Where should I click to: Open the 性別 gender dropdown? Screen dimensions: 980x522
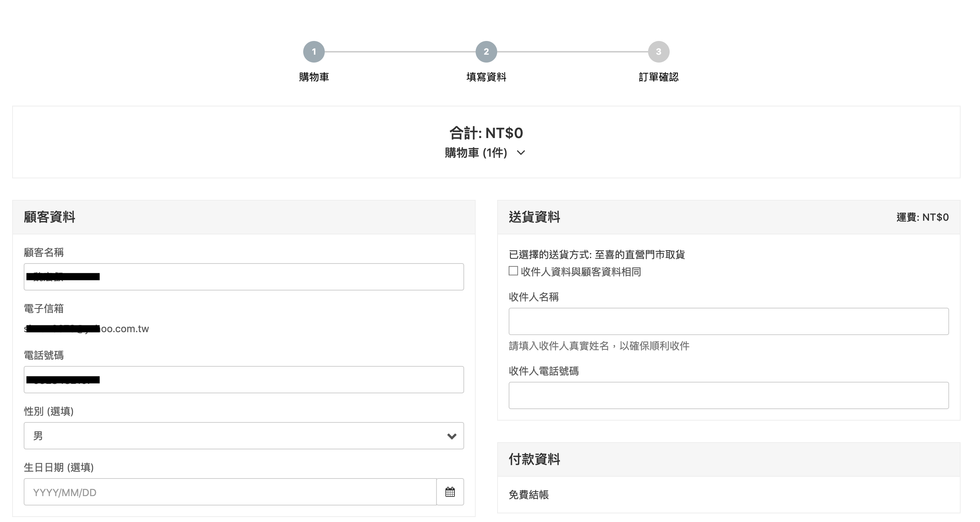click(x=244, y=436)
